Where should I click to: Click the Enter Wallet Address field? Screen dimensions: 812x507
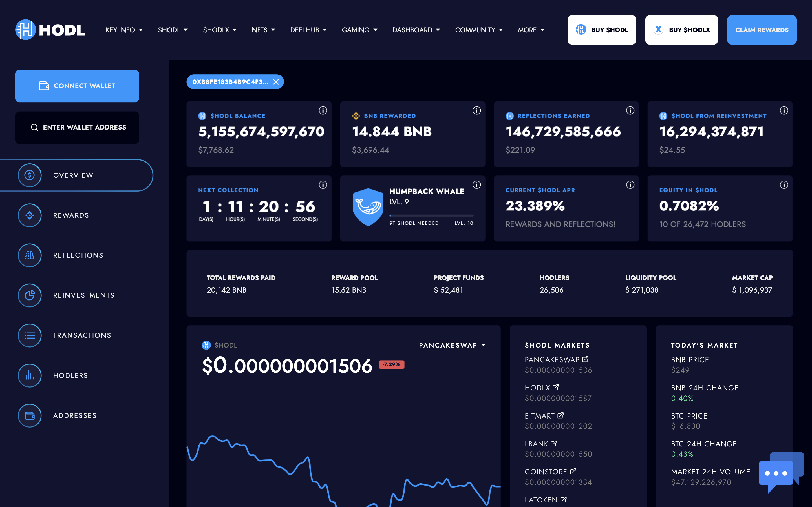pos(77,127)
